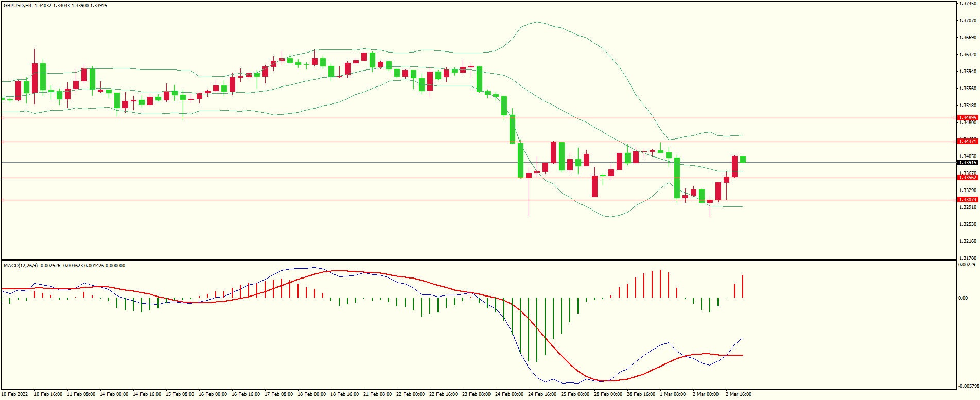Image resolution: width=980 pixels, height=400 pixels.
Task: Click the 1 Mar 08:00 time label
Action: tap(673, 394)
